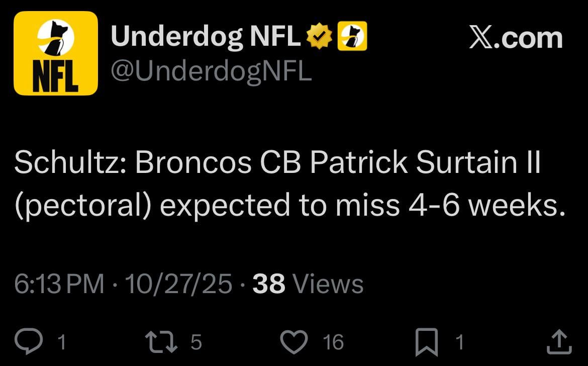Open the share options for the tweet
The height and width of the screenshot is (366, 588).
click(559, 342)
